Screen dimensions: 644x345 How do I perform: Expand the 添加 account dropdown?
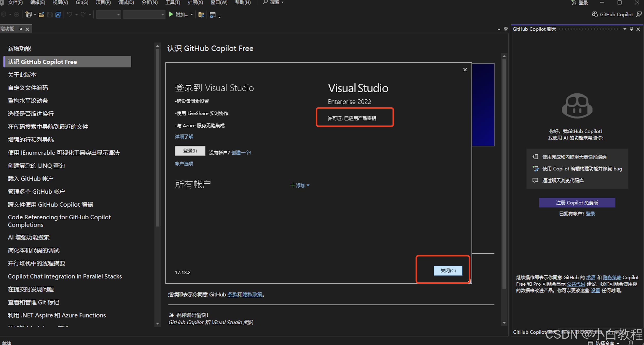tap(300, 185)
